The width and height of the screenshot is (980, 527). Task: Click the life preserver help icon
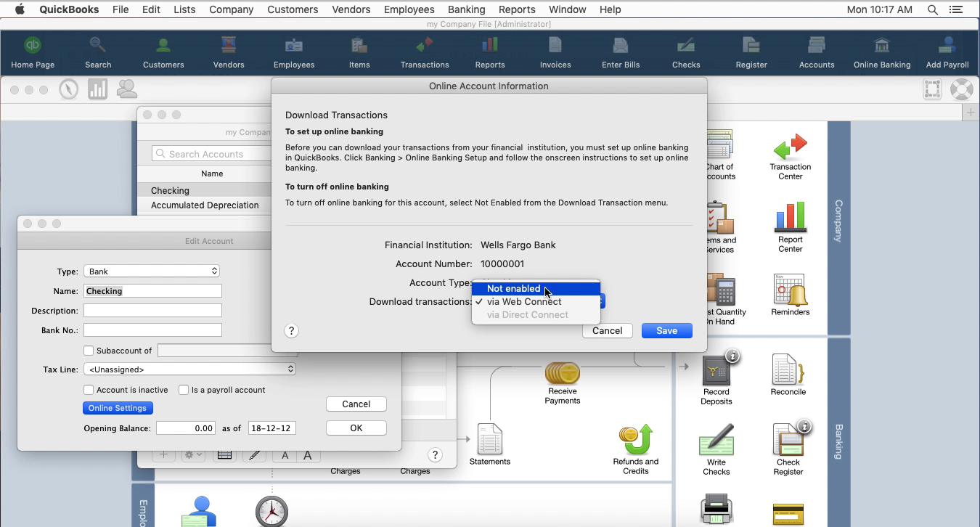coord(961,89)
